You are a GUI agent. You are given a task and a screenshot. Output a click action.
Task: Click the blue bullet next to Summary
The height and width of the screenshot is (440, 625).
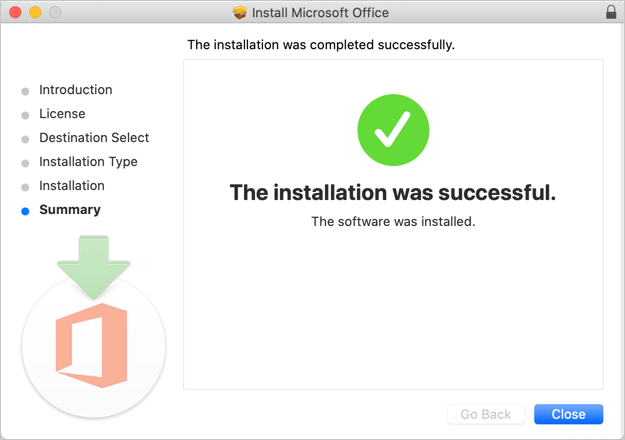pos(25,211)
